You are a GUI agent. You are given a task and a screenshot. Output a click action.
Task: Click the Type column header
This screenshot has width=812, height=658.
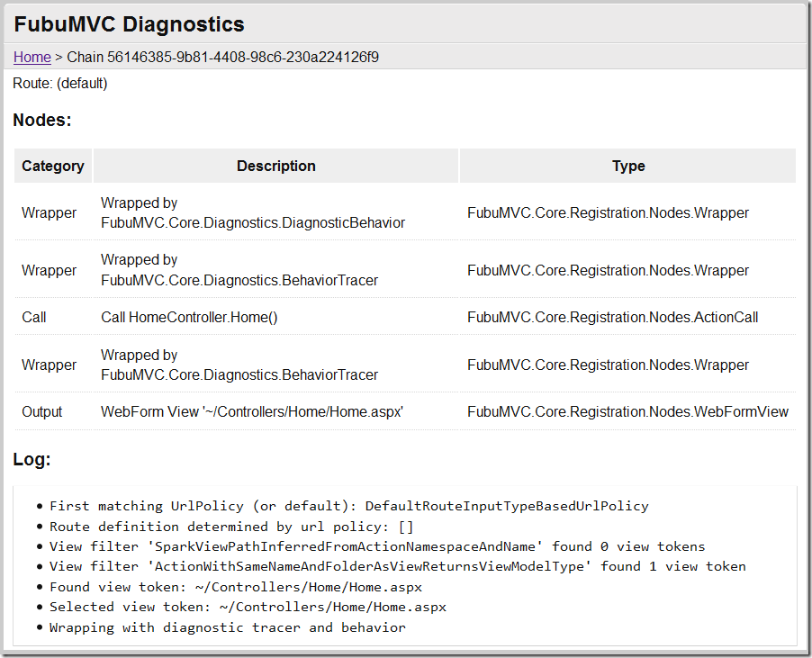[x=628, y=166]
